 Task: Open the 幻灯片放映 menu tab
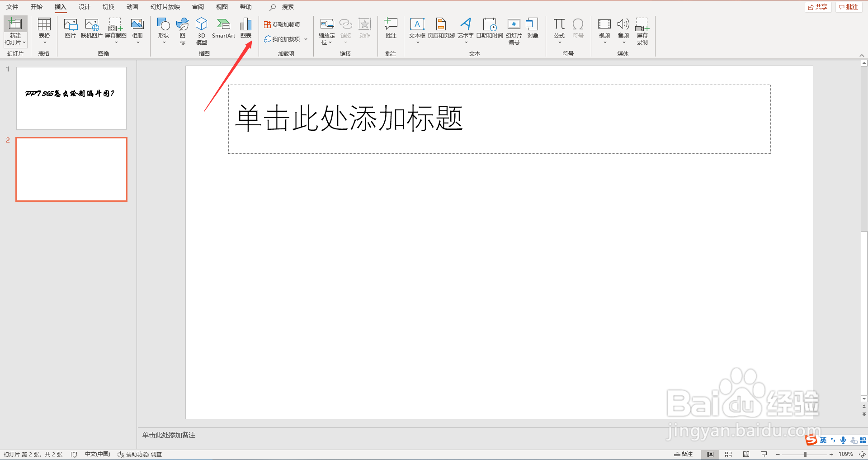click(165, 7)
